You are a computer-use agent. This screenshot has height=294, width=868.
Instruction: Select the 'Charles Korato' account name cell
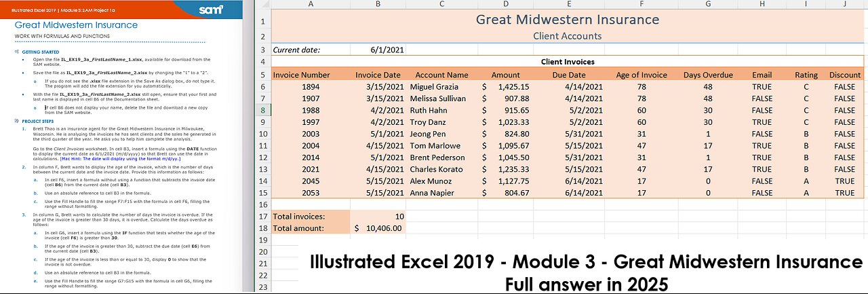pyautogui.click(x=441, y=170)
